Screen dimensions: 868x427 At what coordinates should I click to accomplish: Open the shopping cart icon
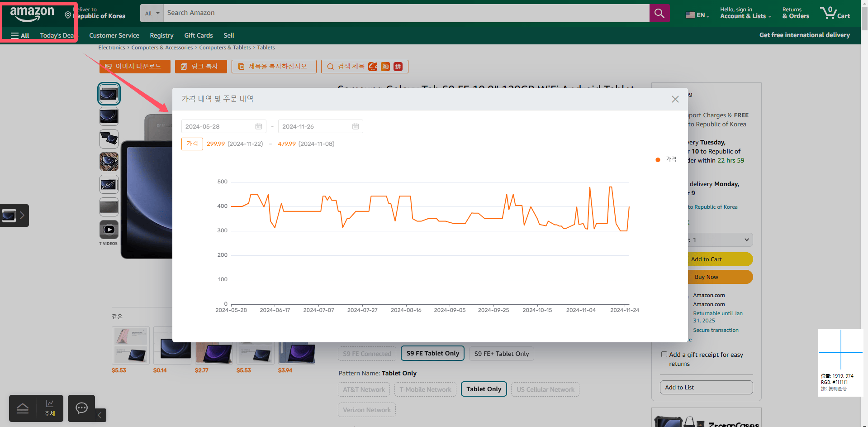coord(835,13)
